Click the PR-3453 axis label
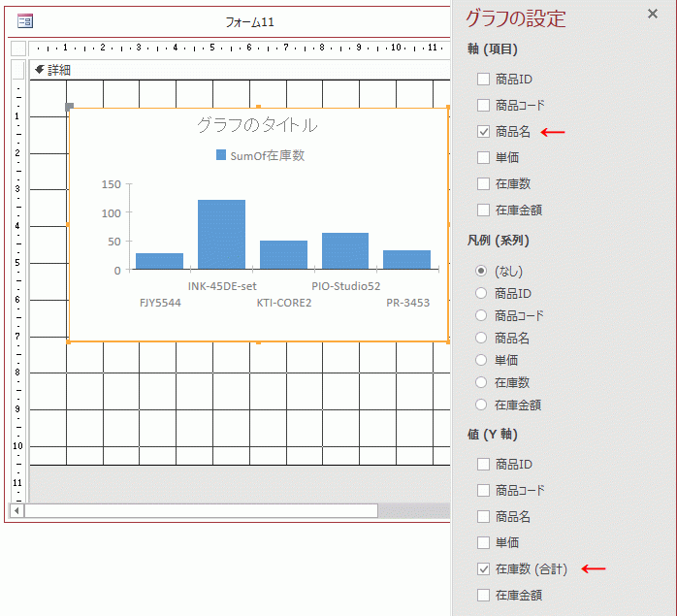The height and width of the screenshot is (616, 677). (x=407, y=303)
